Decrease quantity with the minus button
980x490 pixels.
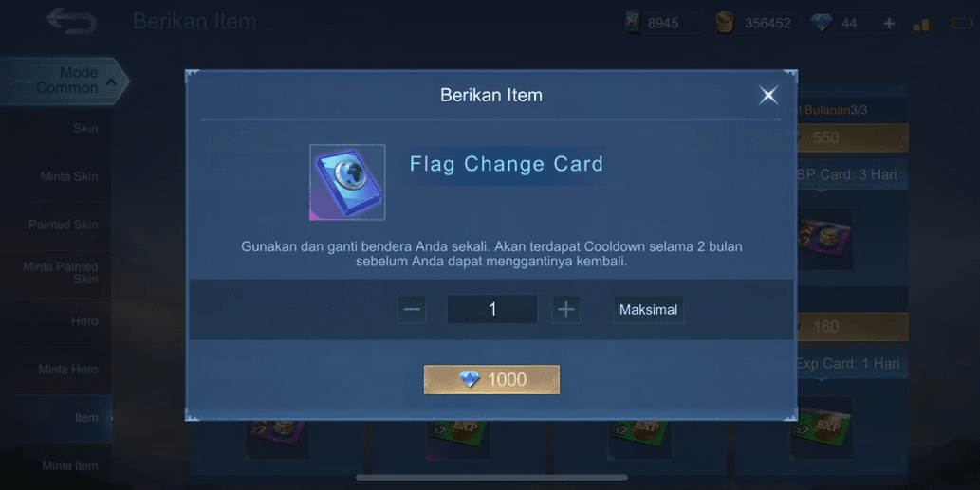click(412, 310)
